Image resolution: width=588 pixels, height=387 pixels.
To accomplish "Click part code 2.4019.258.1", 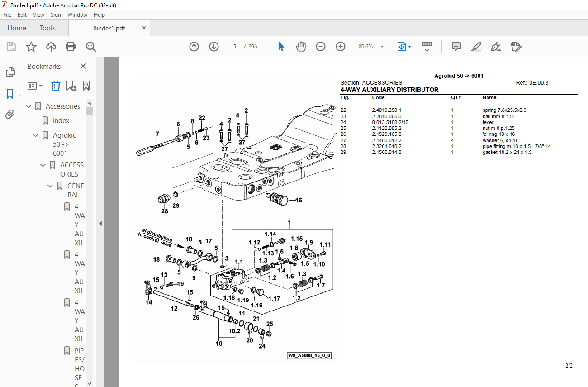I will pyautogui.click(x=387, y=110).
